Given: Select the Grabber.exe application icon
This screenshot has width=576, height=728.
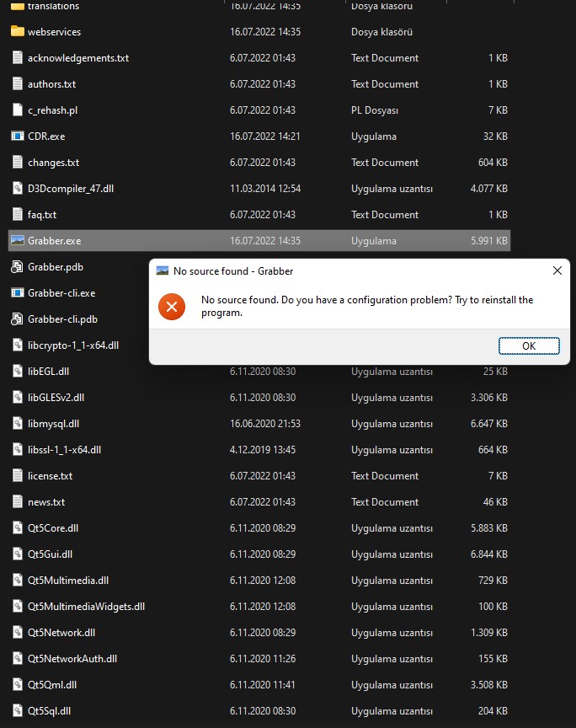Looking at the screenshot, I should pos(19,240).
